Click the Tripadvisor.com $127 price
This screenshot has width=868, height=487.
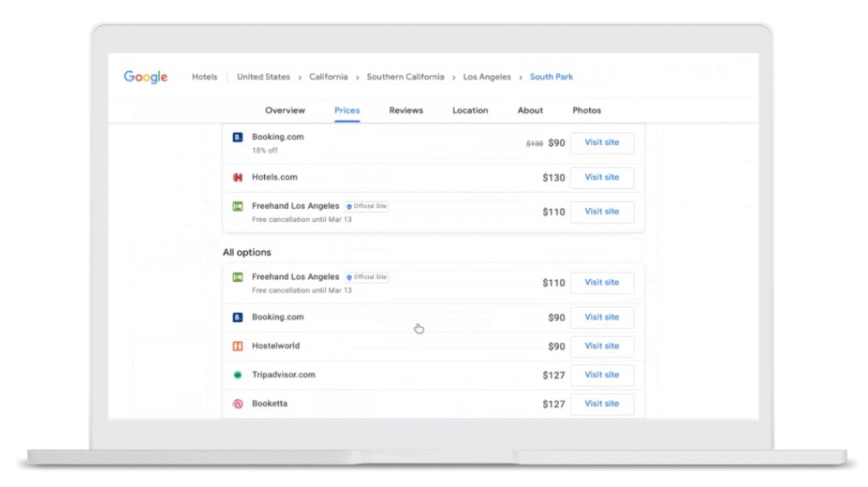553,376
